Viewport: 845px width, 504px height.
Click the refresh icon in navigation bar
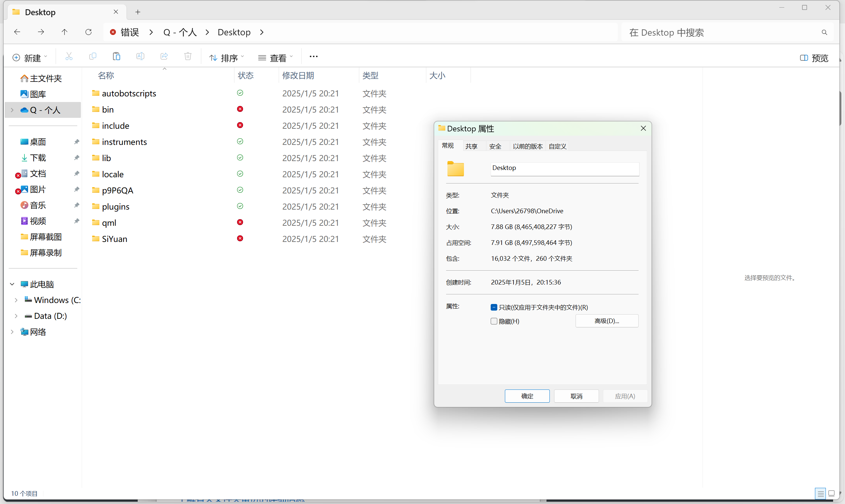click(x=88, y=32)
